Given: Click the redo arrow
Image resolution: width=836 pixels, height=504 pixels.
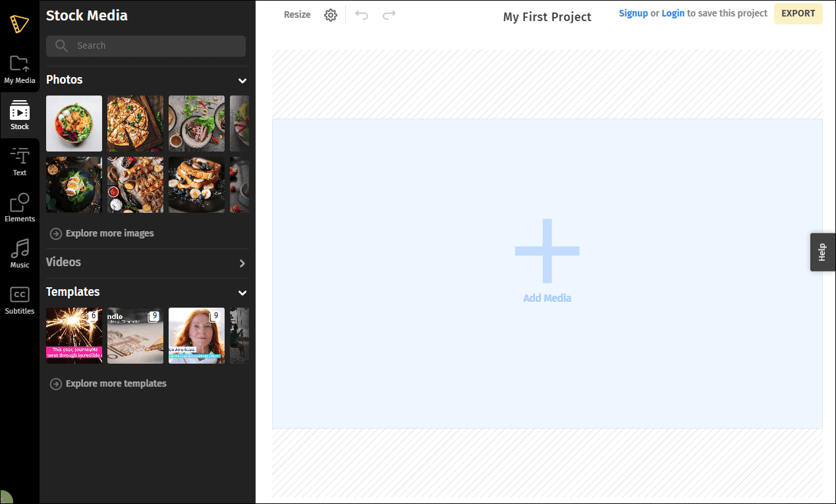Looking at the screenshot, I should (x=389, y=14).
